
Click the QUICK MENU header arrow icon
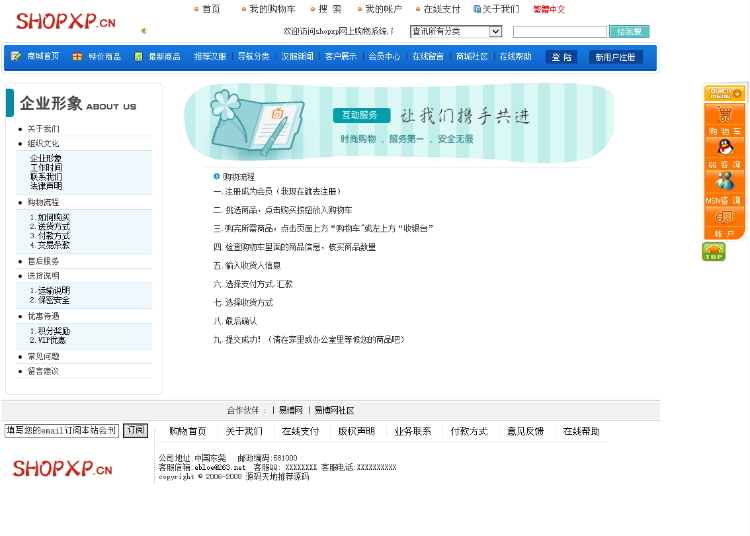pyautogui.click(x=737, y=94)
